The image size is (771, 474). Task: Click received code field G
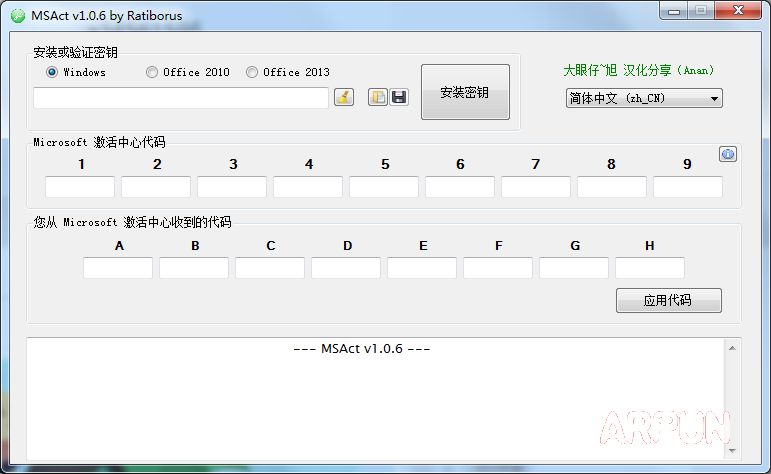[574, 268]
